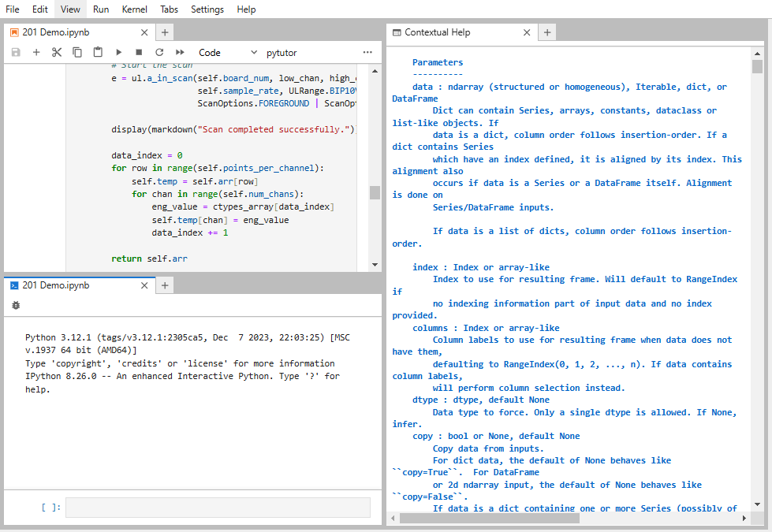The height and width of the screenshot is (532, 772).
Task: Cut selected cell with scissors icon
Action: tap(57, 52)
